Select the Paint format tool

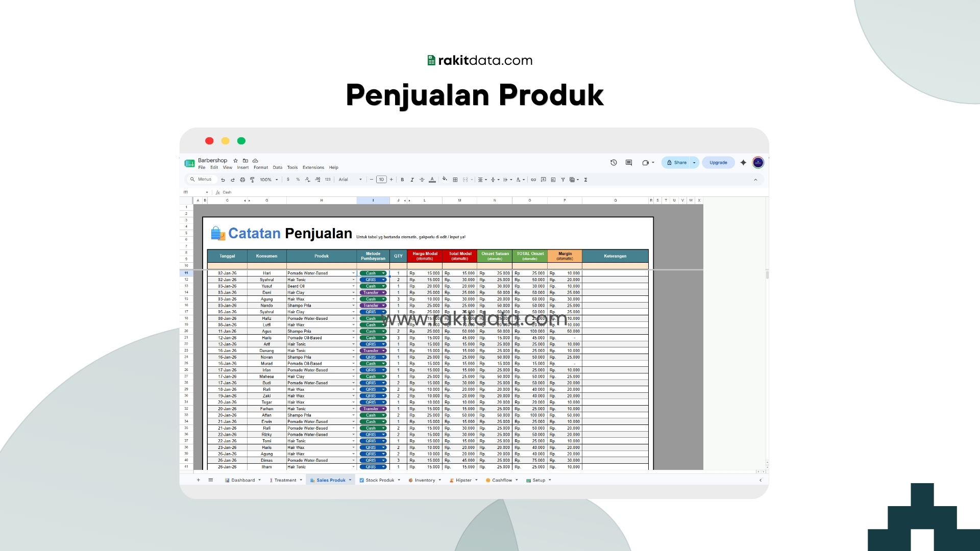pos(252,180)
